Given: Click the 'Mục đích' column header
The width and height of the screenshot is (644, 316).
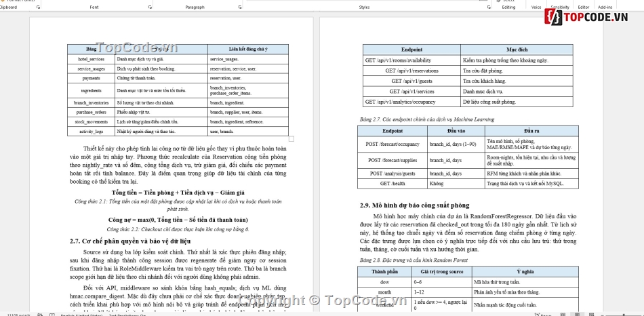Looking at the screenshot, I should (x=517, y=50).
